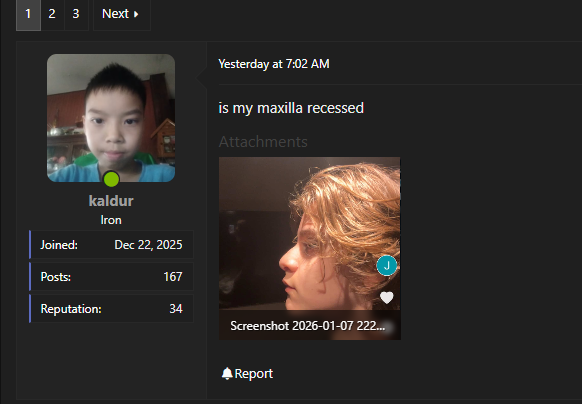Screen dimensions: 582x404
Task: Click the Iron rank title
Action: point(111,220)
